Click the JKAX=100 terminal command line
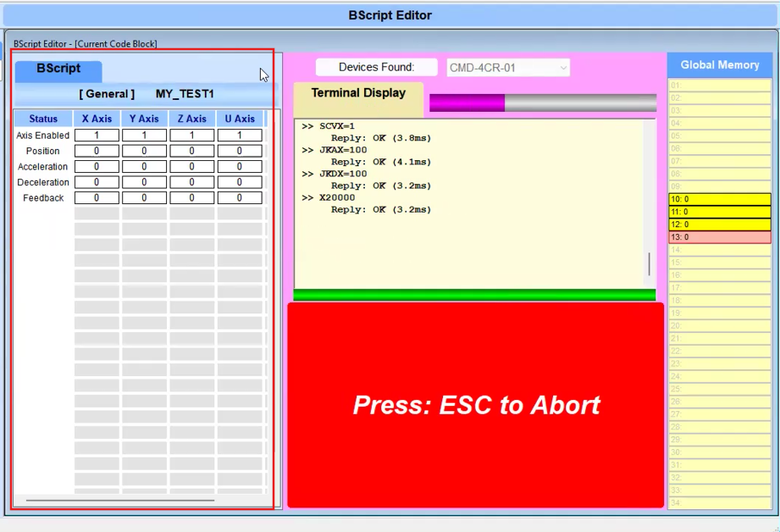780x532 pixels. point(334,150)
